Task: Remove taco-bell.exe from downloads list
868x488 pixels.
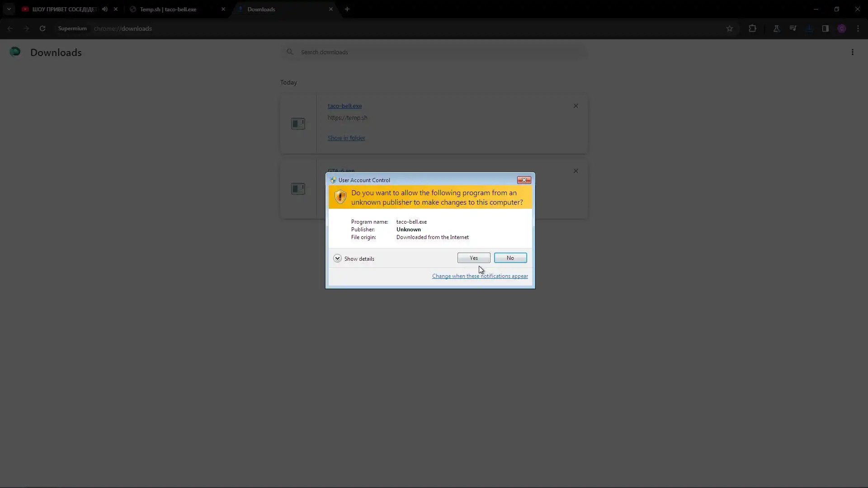Action: (x=576, y=106)
